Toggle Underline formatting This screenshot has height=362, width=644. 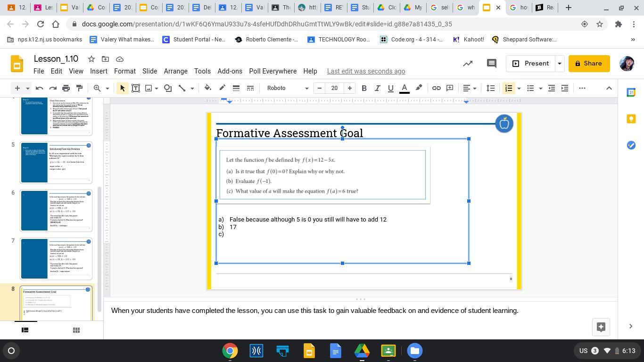390,88
